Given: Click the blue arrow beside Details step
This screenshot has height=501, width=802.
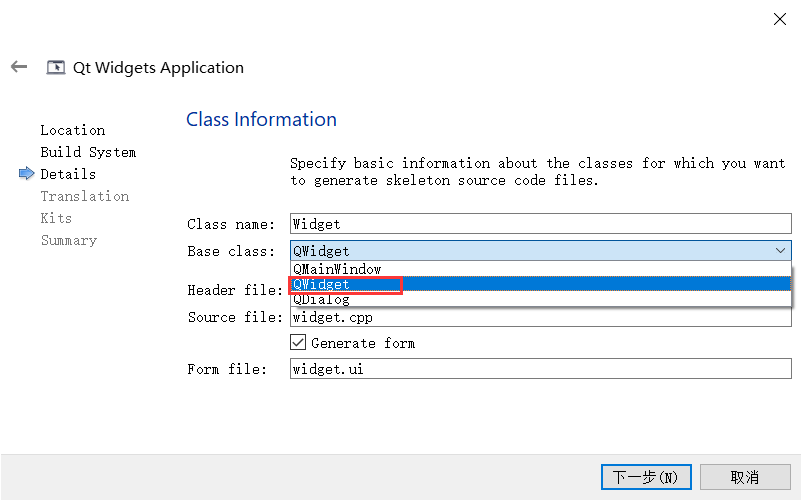Looking at the screenshot, I should click(x=27, y=174).
